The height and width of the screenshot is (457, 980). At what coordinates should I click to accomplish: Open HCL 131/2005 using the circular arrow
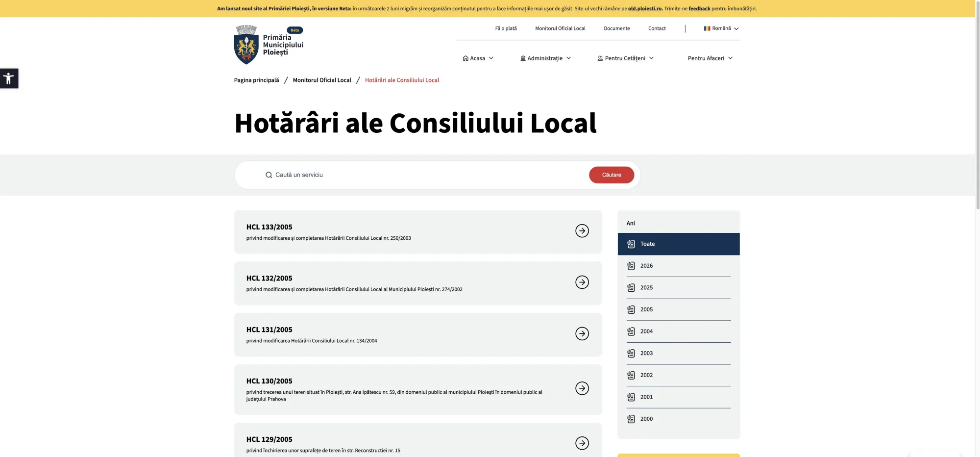(x=582, y=333)
